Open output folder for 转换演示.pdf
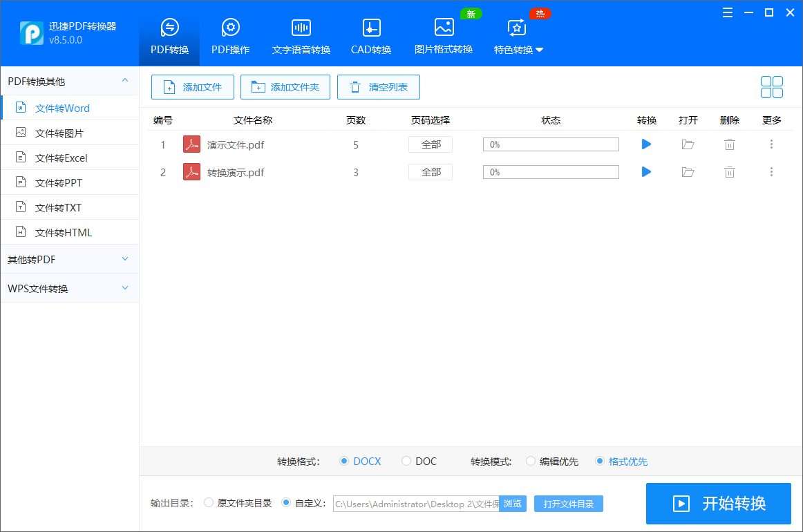The width and height of the screenshot is (803, 532). [688, 172]
